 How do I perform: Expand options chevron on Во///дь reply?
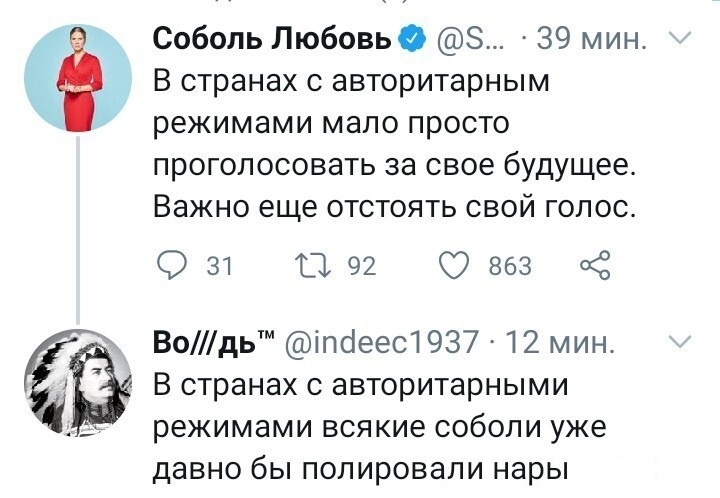pos(680,342)
